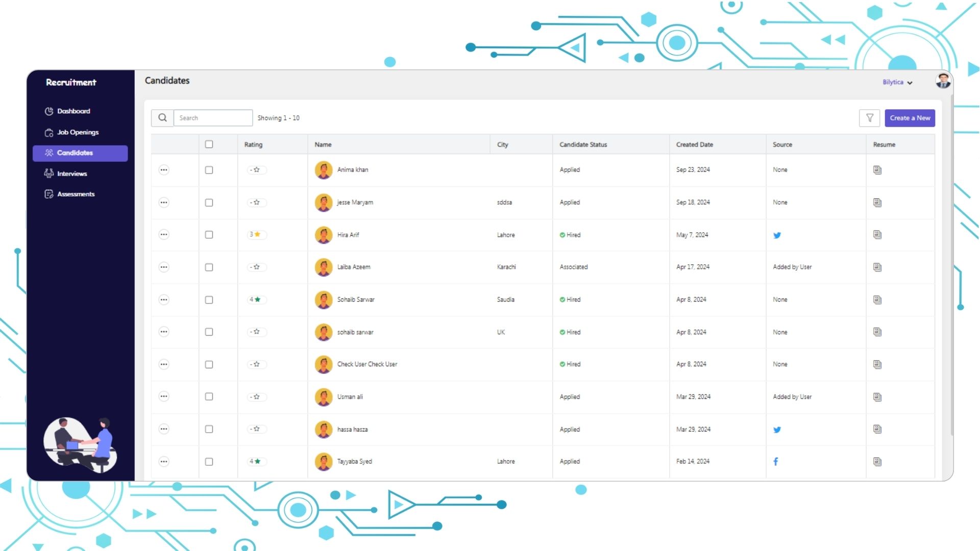Screen dimensions: 980x551
Task: Click Hired status badge for Check User
Action: point(570,364)
